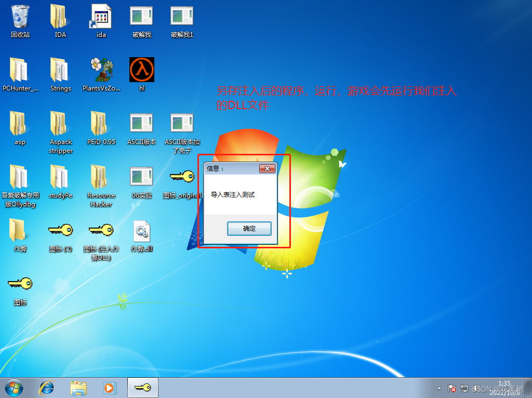Select the ASCII版本 program icon
Image resolution: width=532 pixels, height=398 pixels.
pyautogui.click(x=141, y=123)
